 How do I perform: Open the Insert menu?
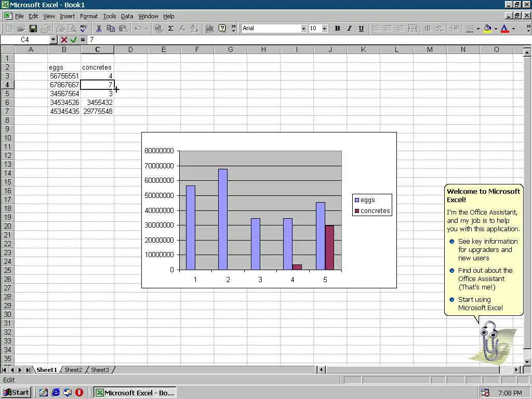pyautogui.click(x=67, y=16)
